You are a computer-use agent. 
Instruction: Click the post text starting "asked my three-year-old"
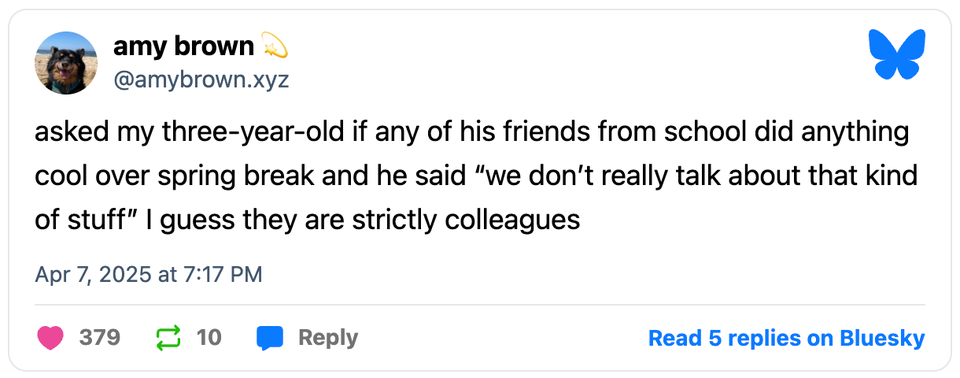(476, 176)
